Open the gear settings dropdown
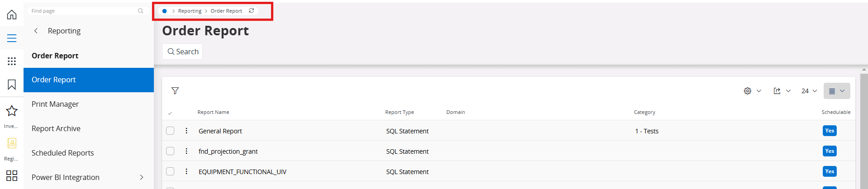 click(752, 91)
